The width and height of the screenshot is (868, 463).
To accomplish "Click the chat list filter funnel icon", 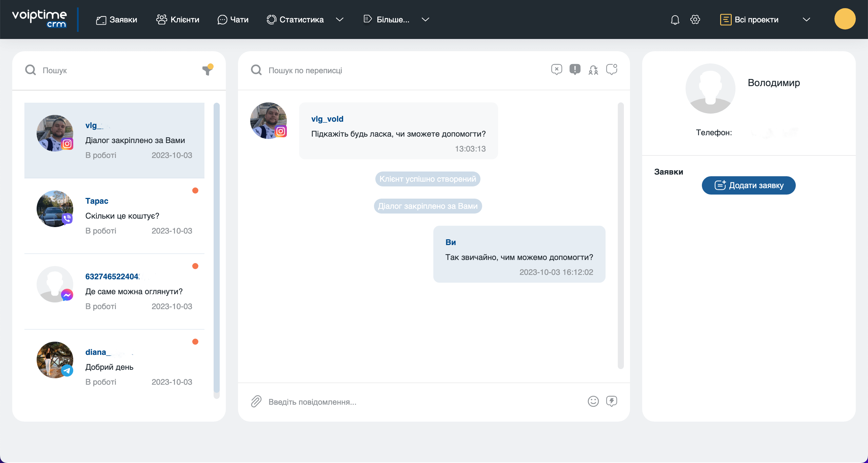I will click(x=208, y=69).
